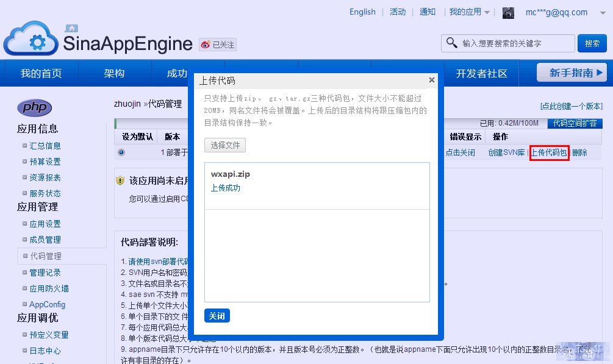This screenshot has height=364, width=613.
Task: Click the 搜索 search button
Action: pos(592,43)
